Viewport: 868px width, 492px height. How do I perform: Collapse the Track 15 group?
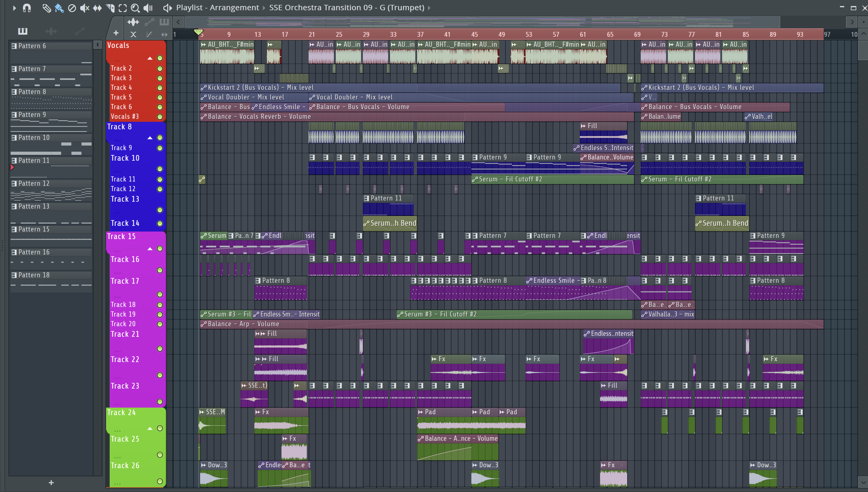pyautogui.click(x=150, y=249)
